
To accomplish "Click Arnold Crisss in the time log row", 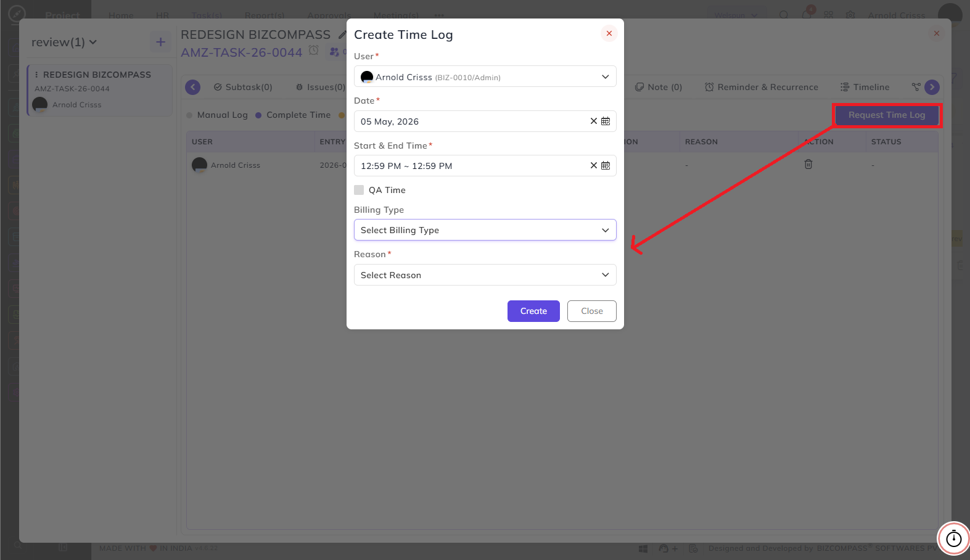I will (x=236, y=165).
